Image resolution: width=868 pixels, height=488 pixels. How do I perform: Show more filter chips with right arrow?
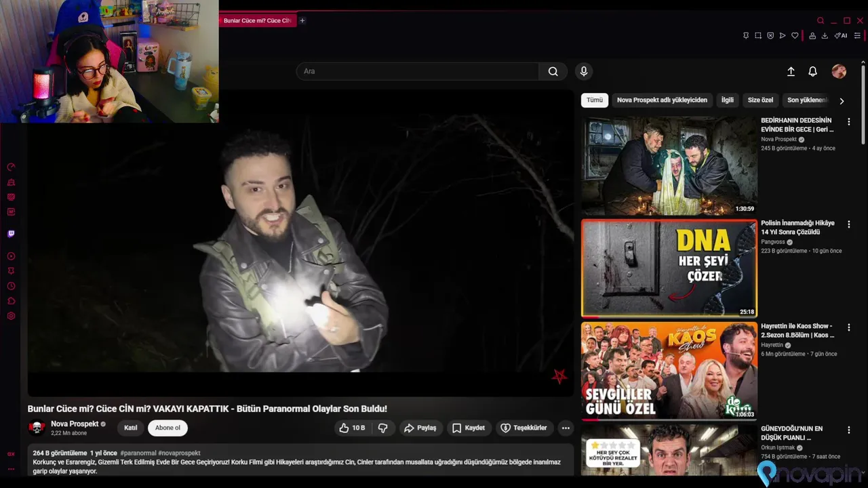coord(842,101)
